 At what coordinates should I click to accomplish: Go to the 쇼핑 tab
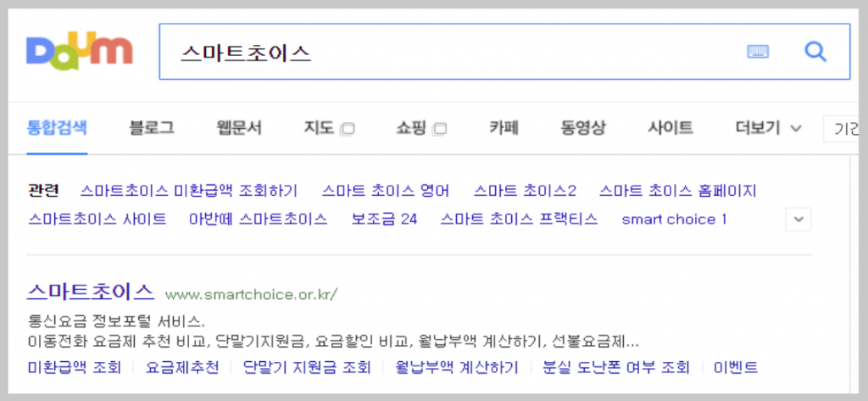point(411,129)
